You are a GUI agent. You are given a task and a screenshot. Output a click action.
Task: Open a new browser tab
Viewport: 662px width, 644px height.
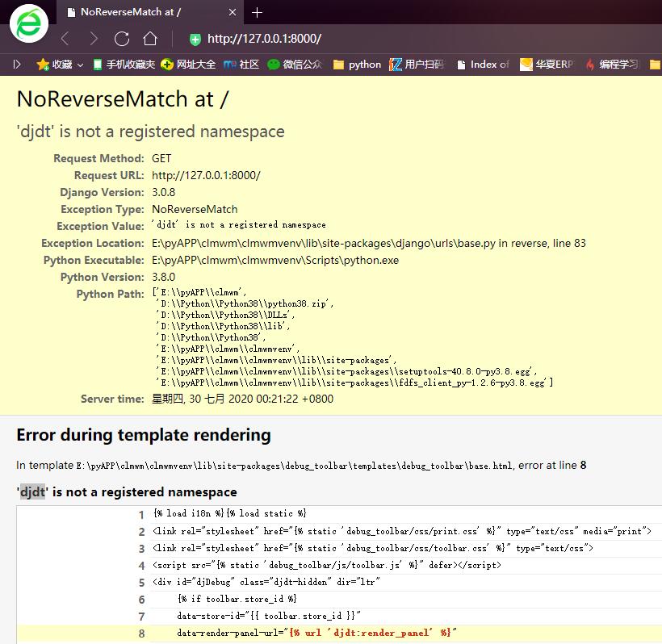click(x=257, y=13)
